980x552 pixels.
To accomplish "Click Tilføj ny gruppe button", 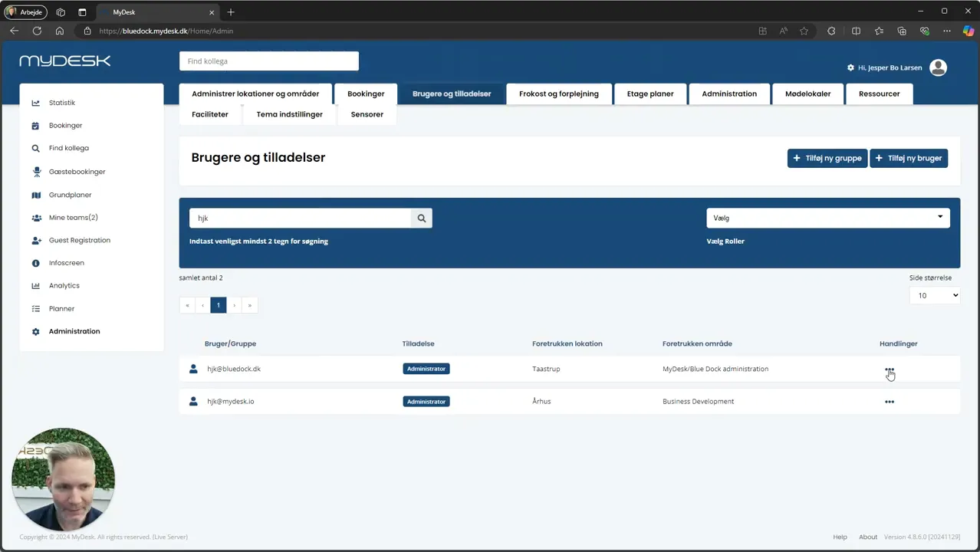I will click(x=827, y=158).
